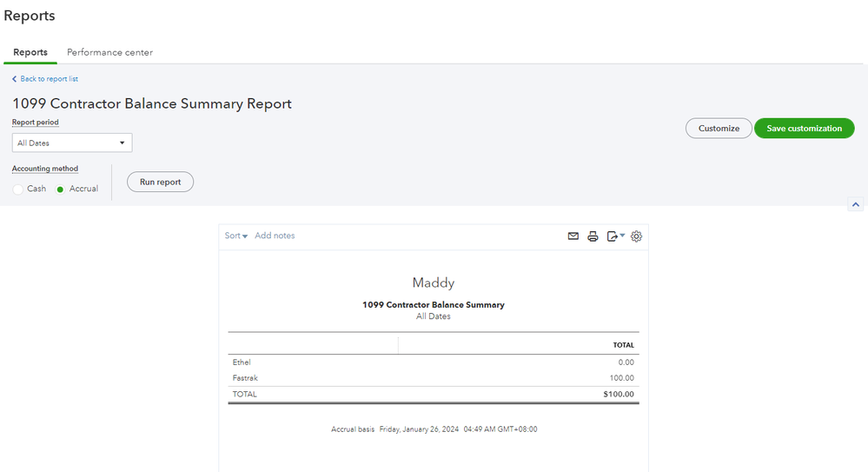The width and height of the screenshot is (868, 472).
Task: Open report settings gear icon
Action: pyautogui.click(x=636, y=236)
